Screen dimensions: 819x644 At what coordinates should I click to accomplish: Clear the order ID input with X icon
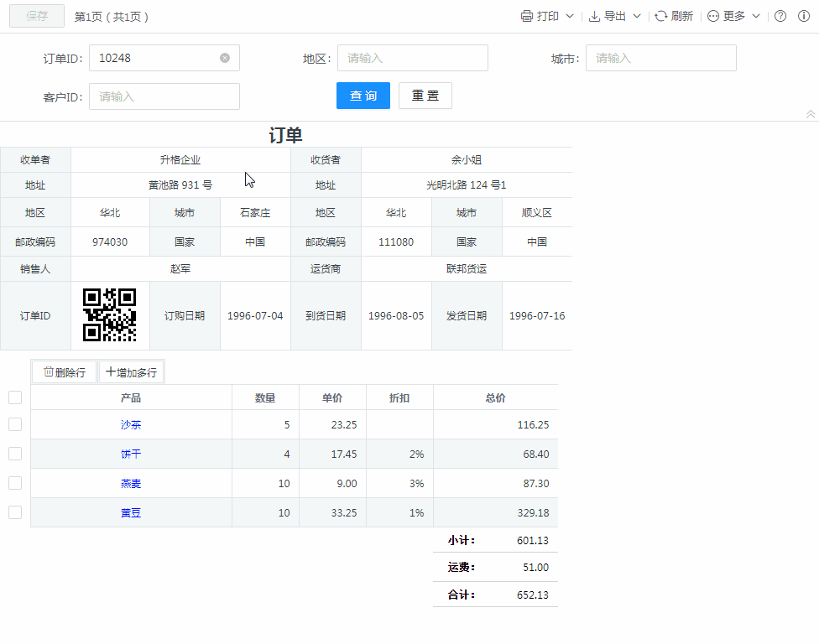coord(225,58)
